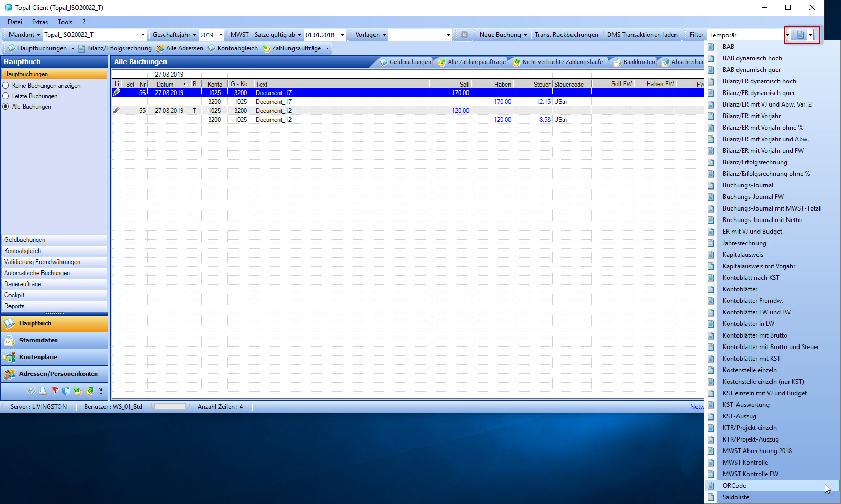Switch to the Bankkonten tab
The height and width of the screenshot is (504, 841).
tap(639, 62)
